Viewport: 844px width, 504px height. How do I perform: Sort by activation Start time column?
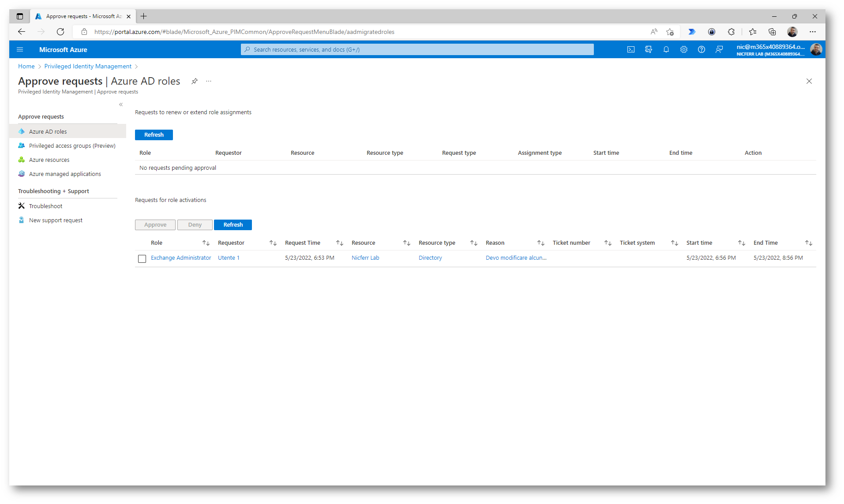pyautogui.click(x=742, y=243)
